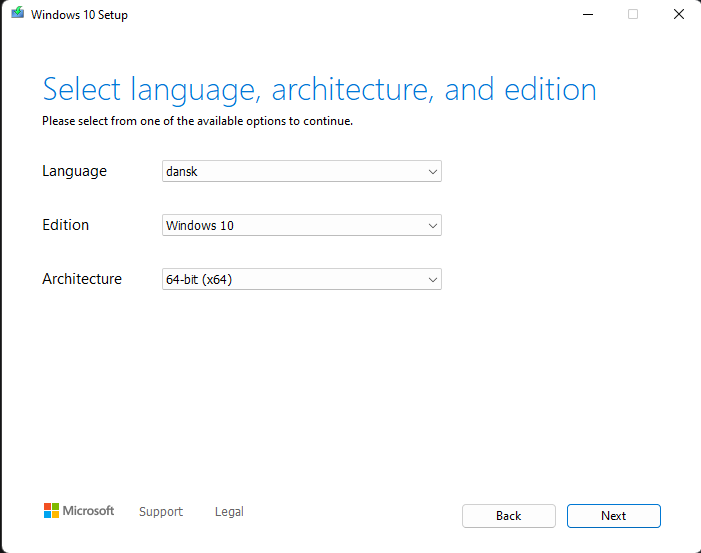Click the 'Select language, architecture, and edition' heading
The image size is (701, 553).
point(319,89)
